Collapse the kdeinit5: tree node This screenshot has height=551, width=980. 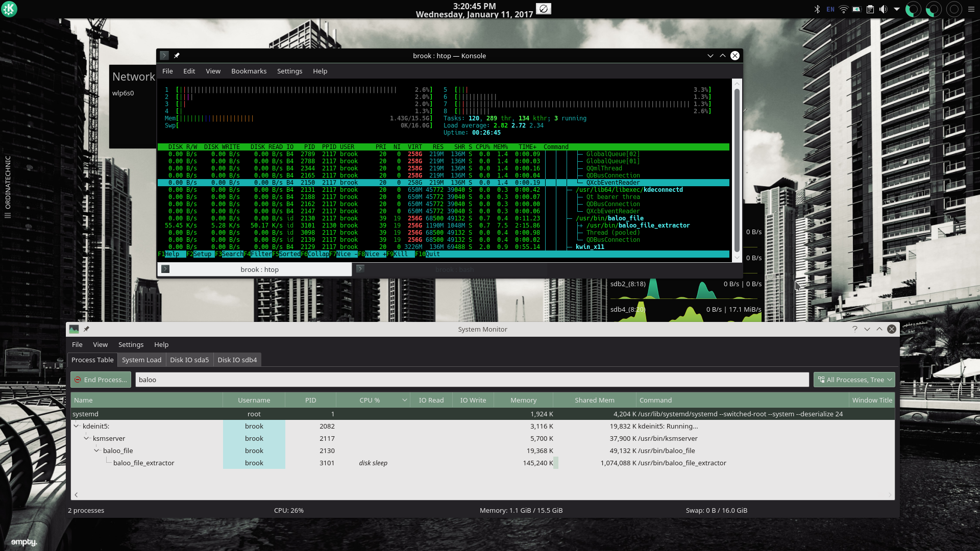pos(77,426)
